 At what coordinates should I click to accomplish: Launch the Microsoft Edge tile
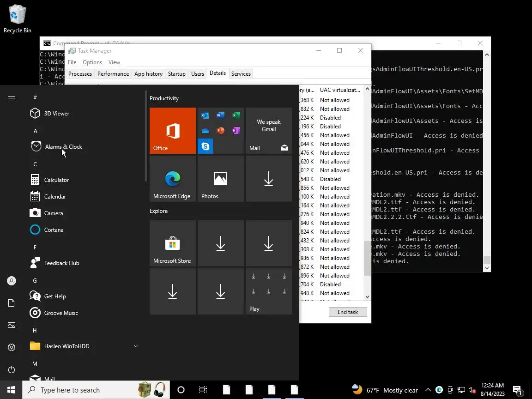172,179
